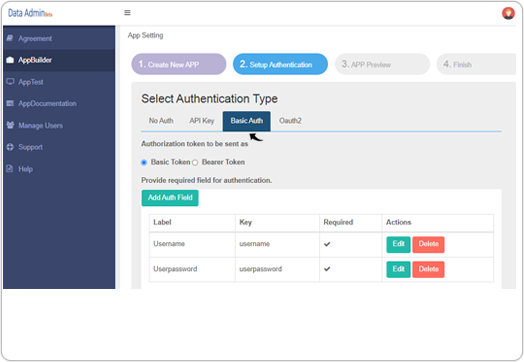The height and width of the screenshot is (362, 524).
Task: Jump to step 3 APP Preview
Action: 382,64
